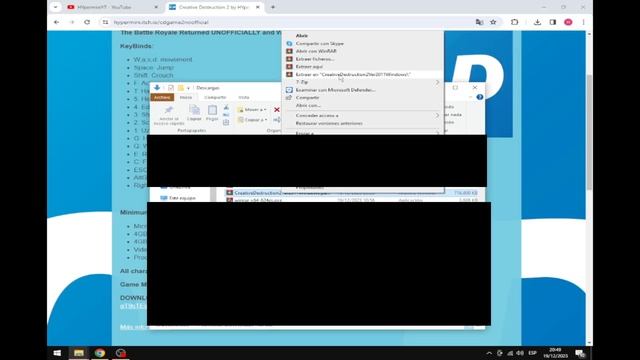Click the volume icon in system tray
Viewport: 640px width, 360px height.
(520, 353)
